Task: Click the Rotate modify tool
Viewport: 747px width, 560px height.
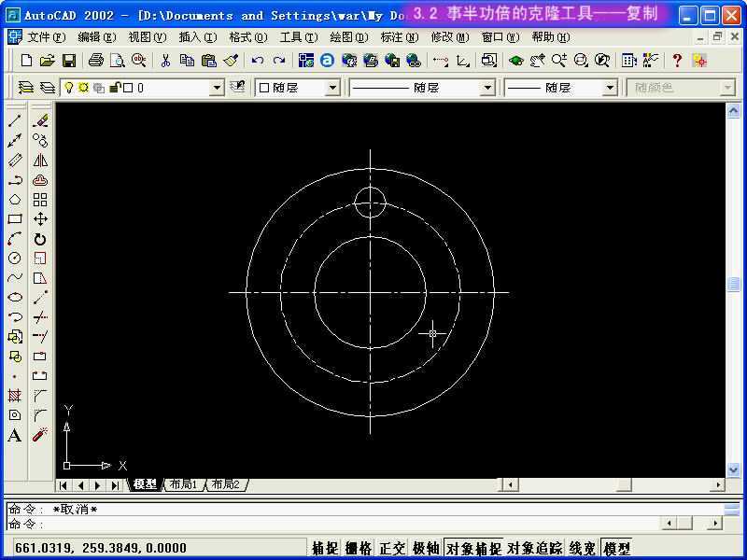Action: click(x=40, y=239)
